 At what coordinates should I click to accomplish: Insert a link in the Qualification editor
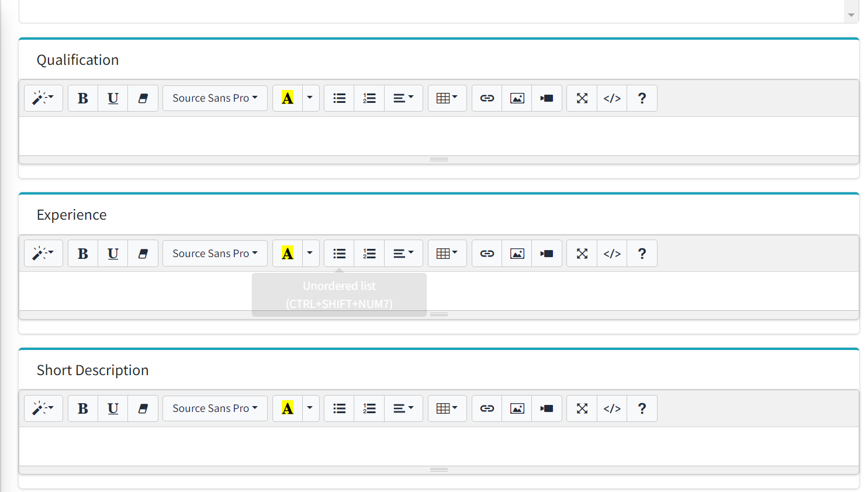tap(487, 98)
